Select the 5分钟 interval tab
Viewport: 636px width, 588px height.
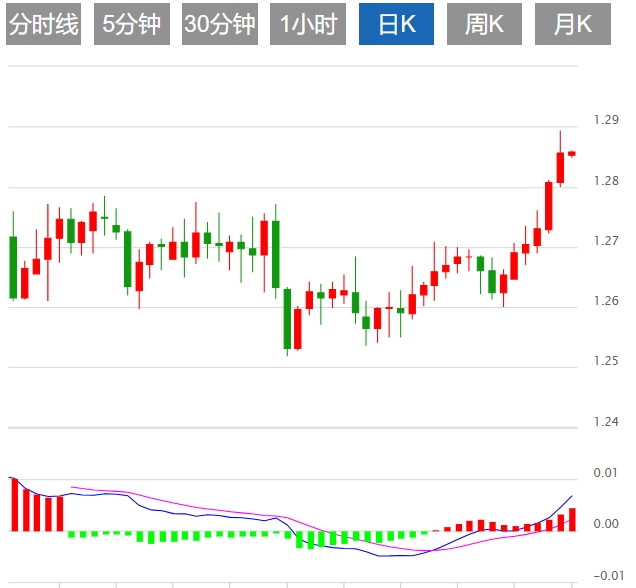pos(132,24)
